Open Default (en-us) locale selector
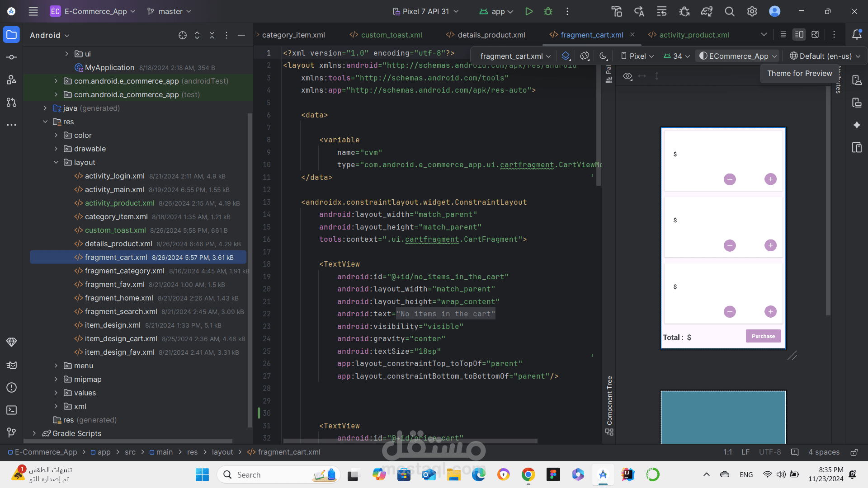 point(825,56)
